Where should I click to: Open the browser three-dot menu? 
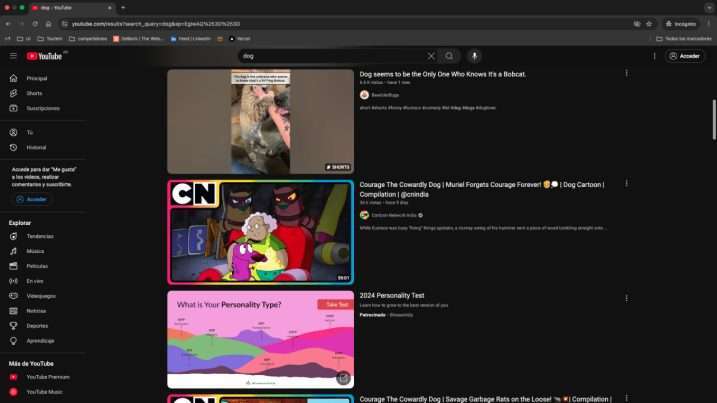[709, 24]
